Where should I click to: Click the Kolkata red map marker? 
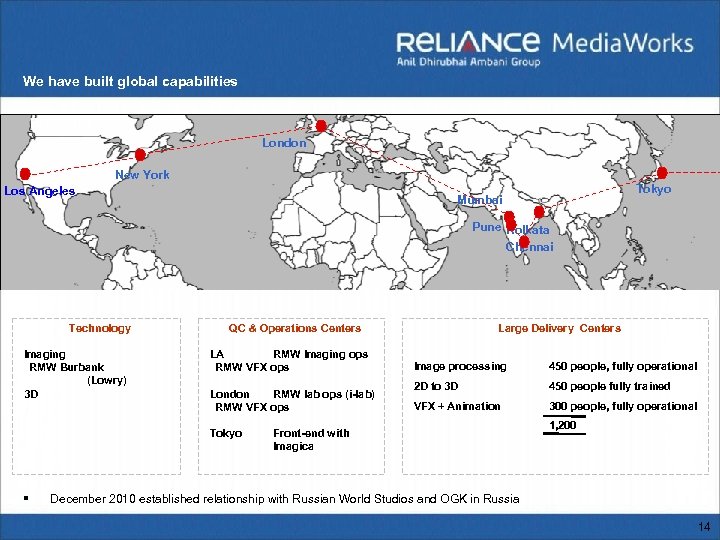[x=539, y=212]
